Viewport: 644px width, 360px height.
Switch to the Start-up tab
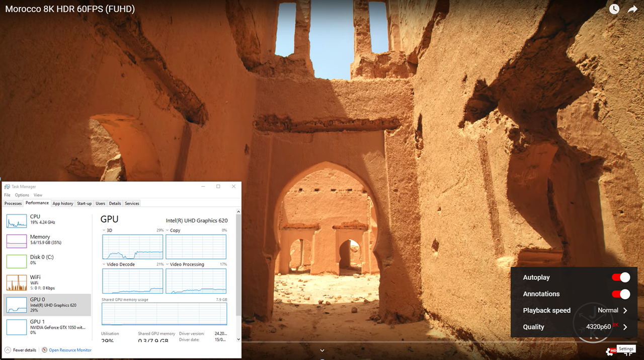click(x=85, y=203)
